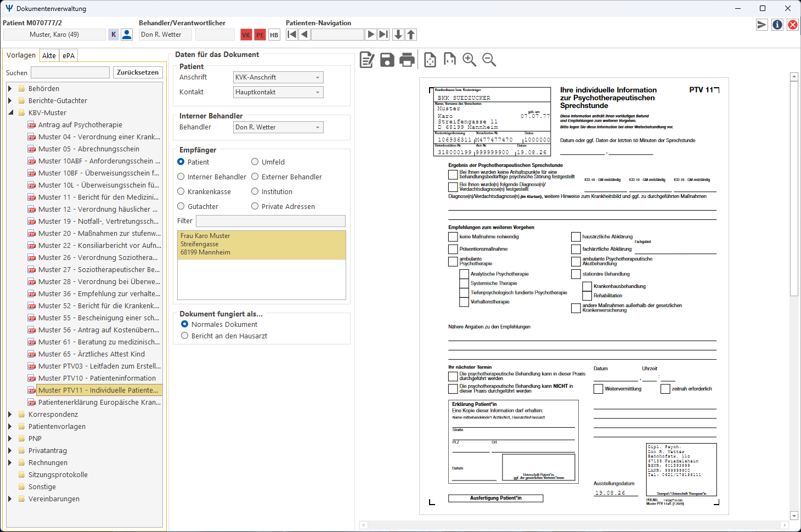The image size is (801, 532).
Task: Click the red VK button
Action: coord(246,35)
